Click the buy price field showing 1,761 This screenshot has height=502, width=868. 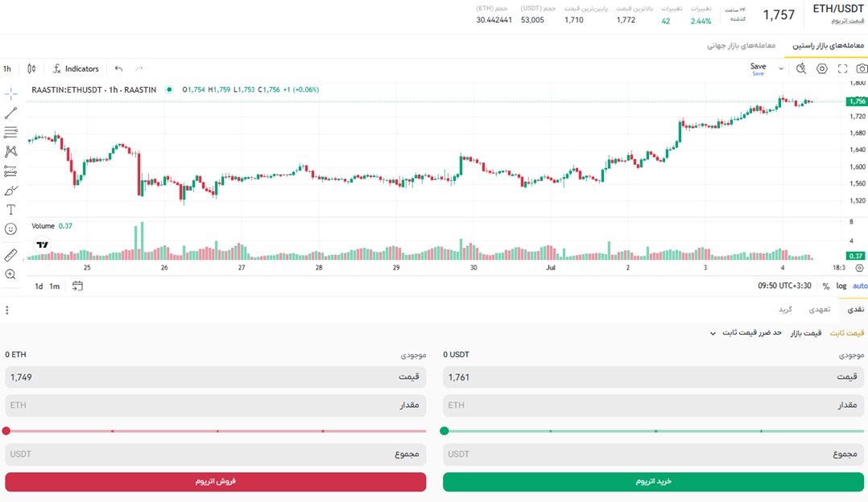pos(653,377)
